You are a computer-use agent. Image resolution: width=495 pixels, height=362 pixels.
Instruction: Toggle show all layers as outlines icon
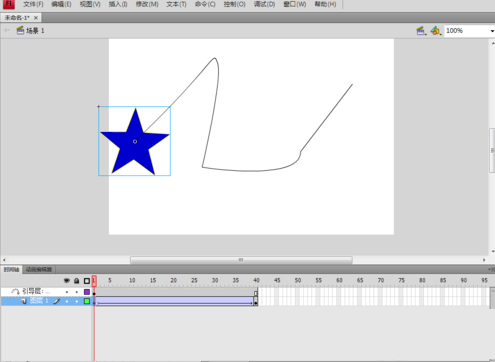pyautogui.click(x=87, y=281)
